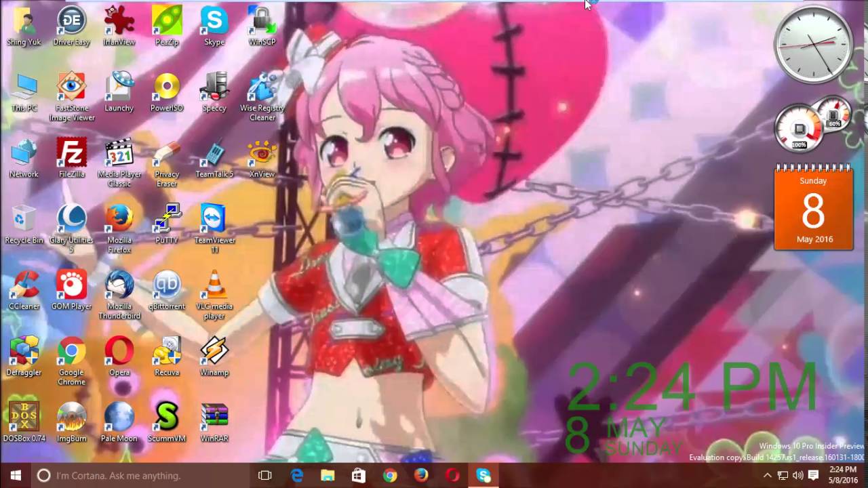
Task: Select the Privacy Eraser icon
Action: coord(167,163)
